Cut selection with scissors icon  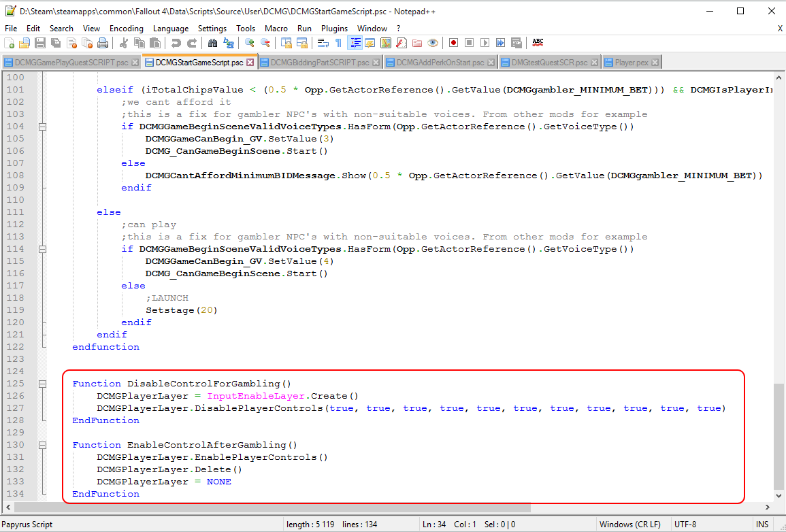point(123,43)
